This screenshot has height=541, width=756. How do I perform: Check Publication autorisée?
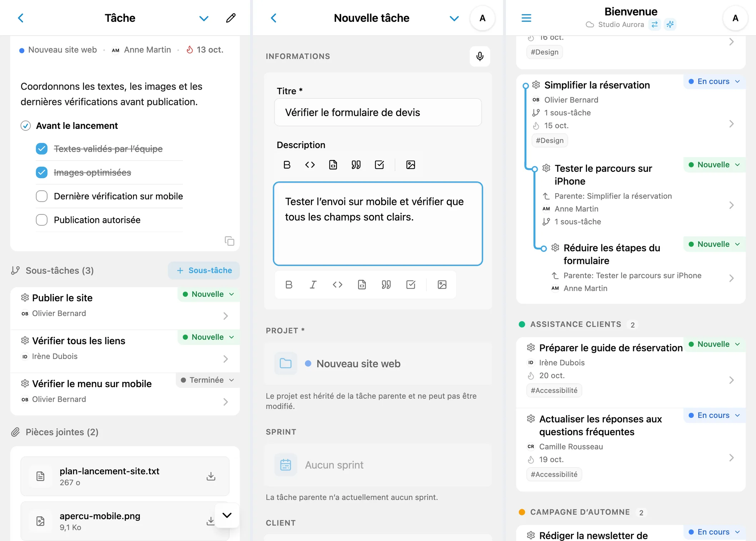pos(41,220)
